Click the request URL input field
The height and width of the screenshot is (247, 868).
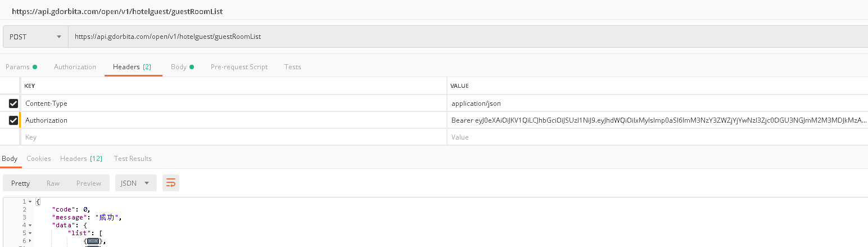point(450,37)
